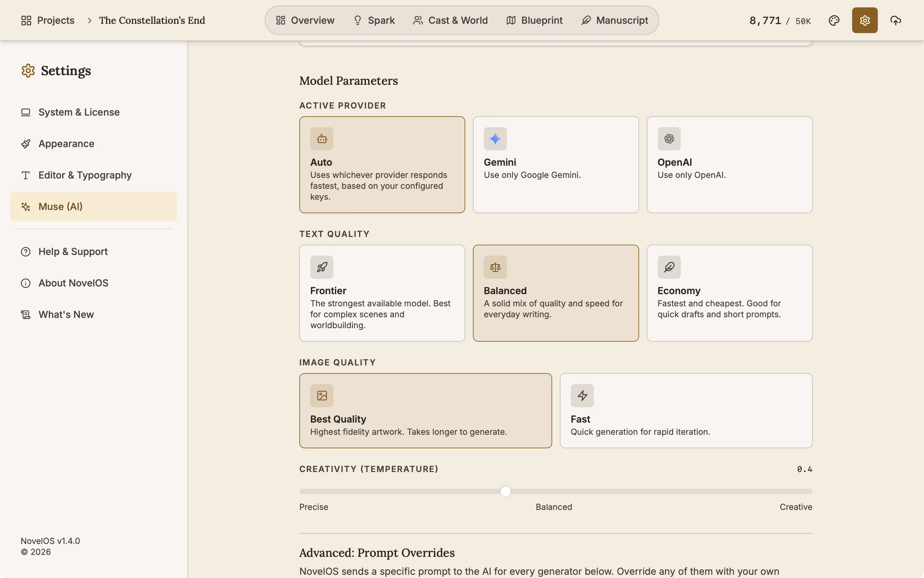Viewport: 924px width, 578px height.
Task: Click the Settings heading gear icon
Action: tap(28, 71)
